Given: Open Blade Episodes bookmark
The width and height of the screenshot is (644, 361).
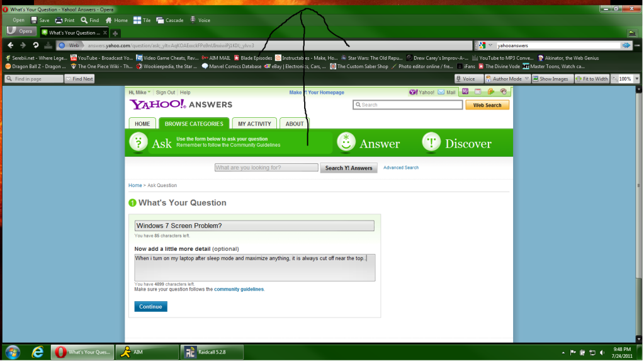Looking at the screenshot, I should pyautogui.click(x=253, y=58).
